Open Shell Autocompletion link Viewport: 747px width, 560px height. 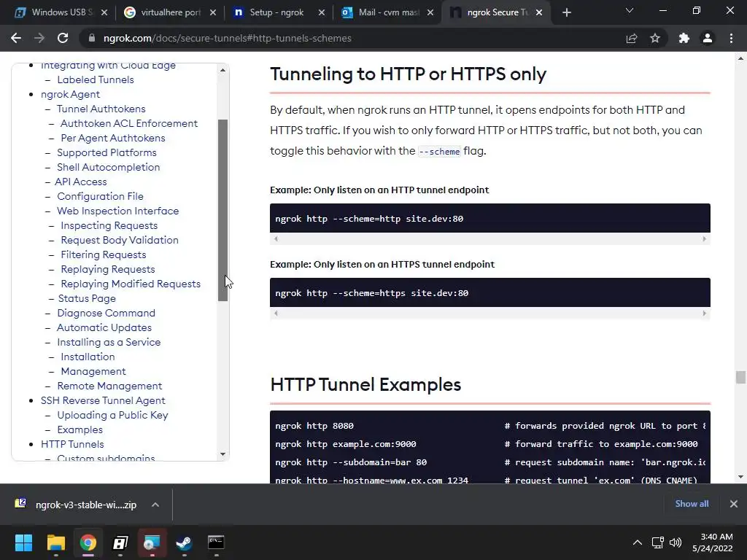(x=108, y=167)
